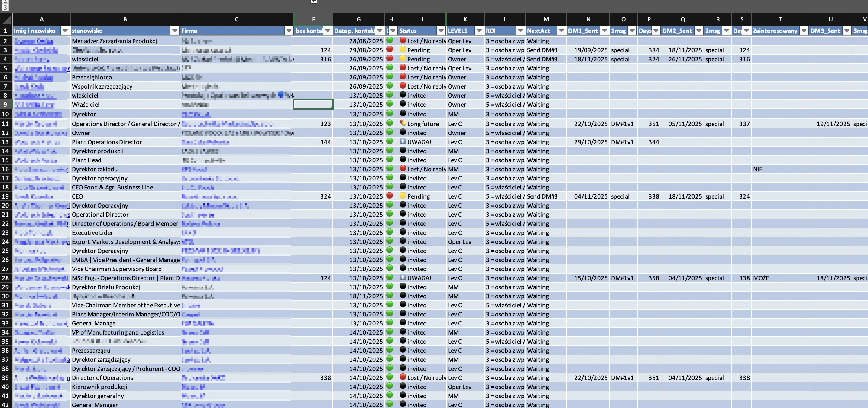Image resolution: width=868 pixels, height=408 pixels.
Task: Select column A header
Action: click(41, 19)
